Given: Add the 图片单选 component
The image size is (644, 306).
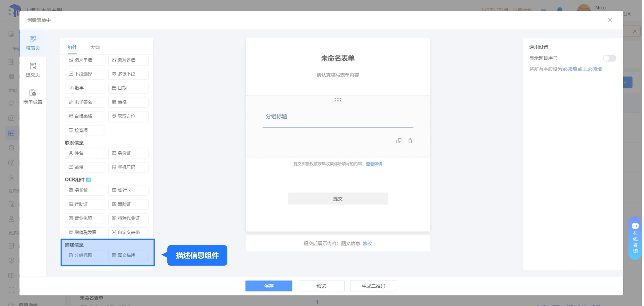Looking at the screenshot, I should tap(85, 60).
